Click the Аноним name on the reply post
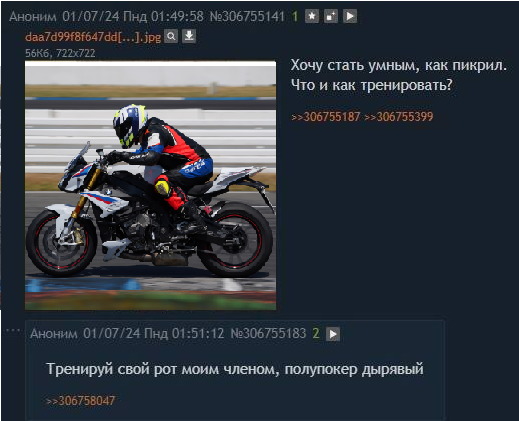This screenshot has height=421, width=519. (54, 334)
